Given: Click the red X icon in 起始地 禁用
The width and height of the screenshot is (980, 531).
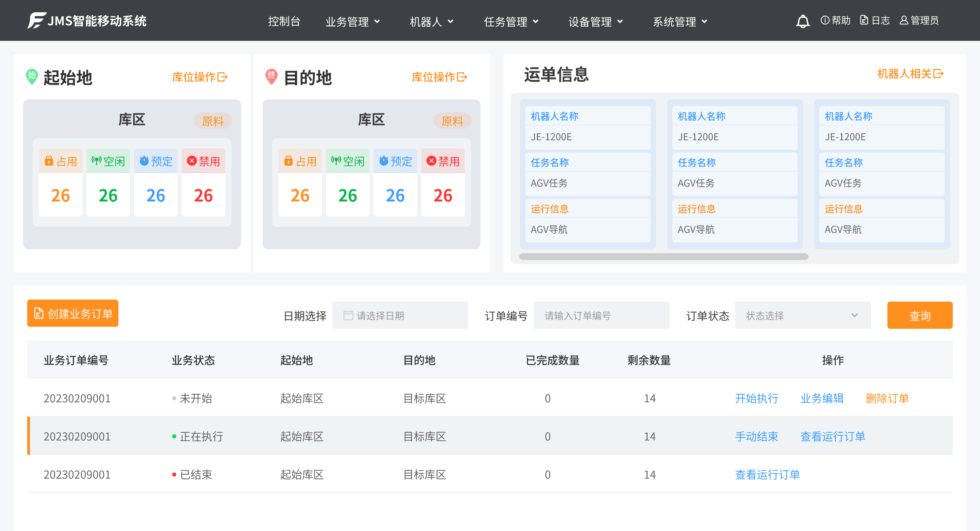Looking at the screenshot, I should click(x=192, y=161).
